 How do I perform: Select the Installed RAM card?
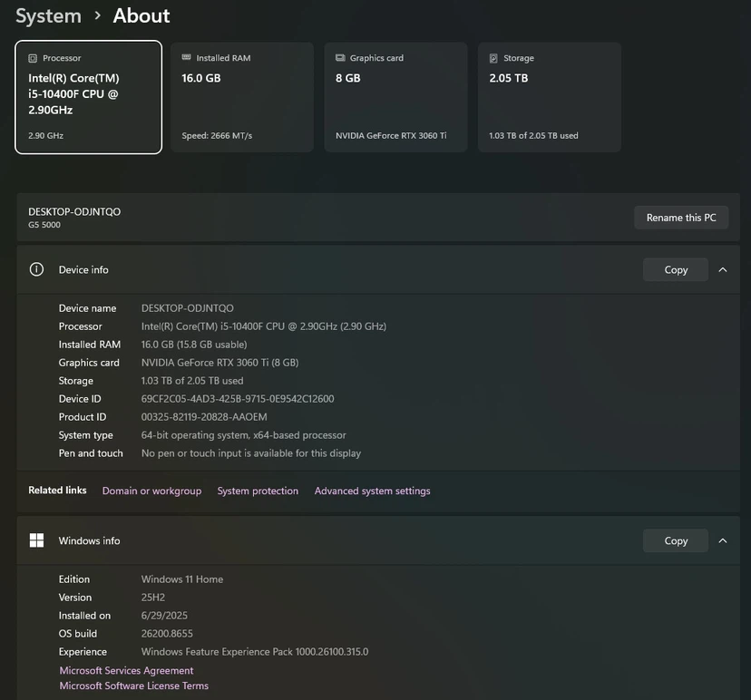pos(242,97)
